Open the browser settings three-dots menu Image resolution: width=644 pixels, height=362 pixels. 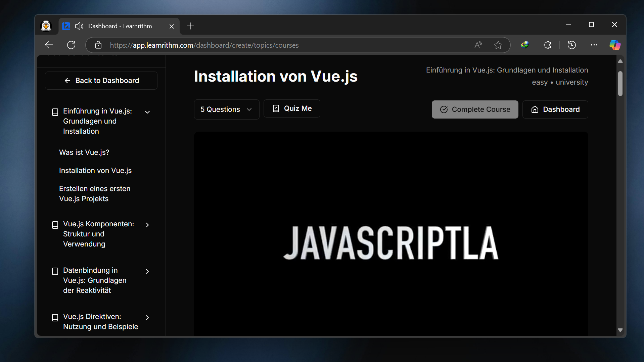(594, 45)
